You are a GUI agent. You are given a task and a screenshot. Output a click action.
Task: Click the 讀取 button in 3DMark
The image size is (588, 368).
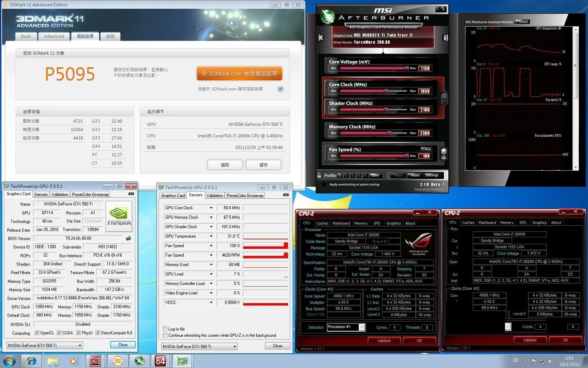225,165
